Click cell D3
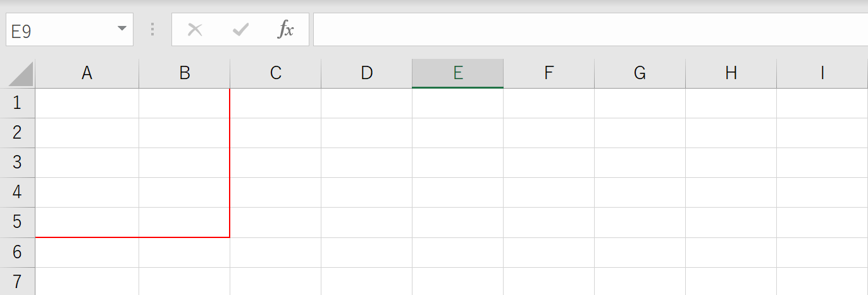 367,163
